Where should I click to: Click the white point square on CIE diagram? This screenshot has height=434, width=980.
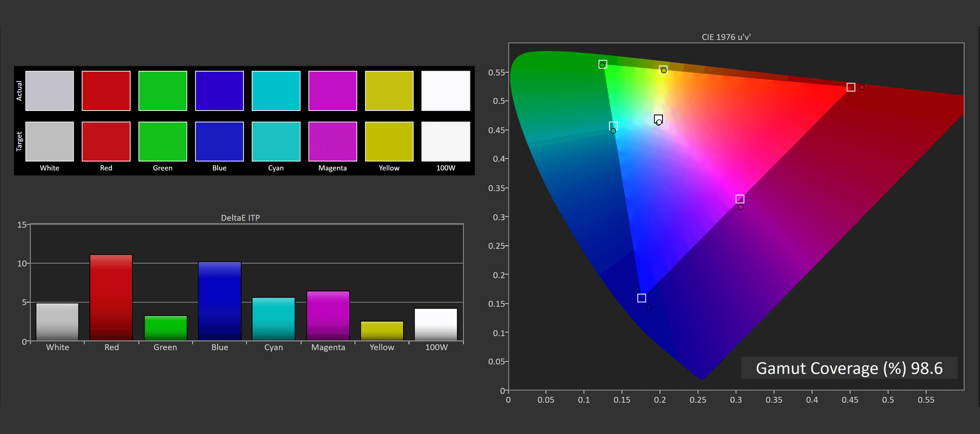pyautogui.click(x=658, y=119)
